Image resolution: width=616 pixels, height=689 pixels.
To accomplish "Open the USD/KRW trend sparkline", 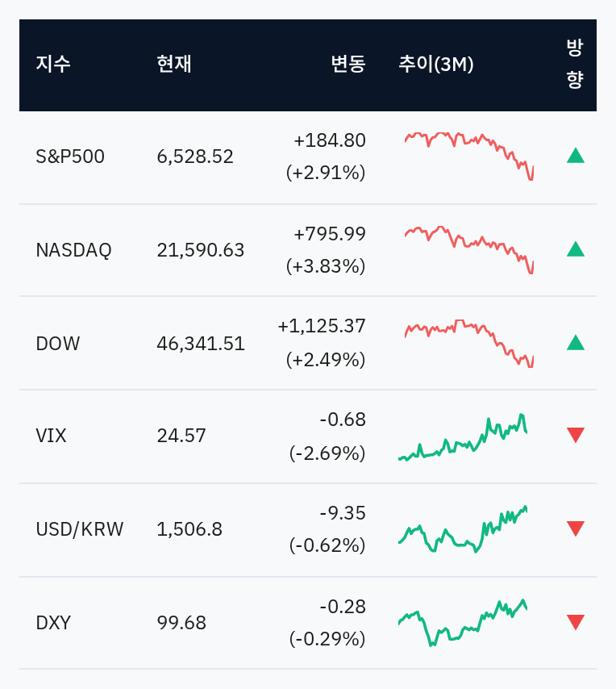I will (463, 529).
